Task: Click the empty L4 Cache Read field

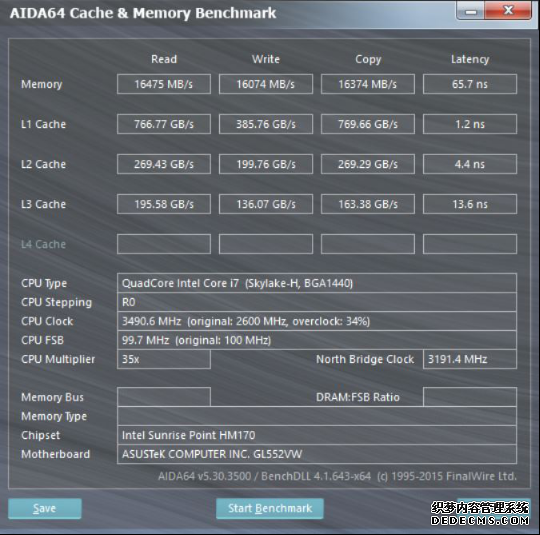Action: (x=164, y=244)
